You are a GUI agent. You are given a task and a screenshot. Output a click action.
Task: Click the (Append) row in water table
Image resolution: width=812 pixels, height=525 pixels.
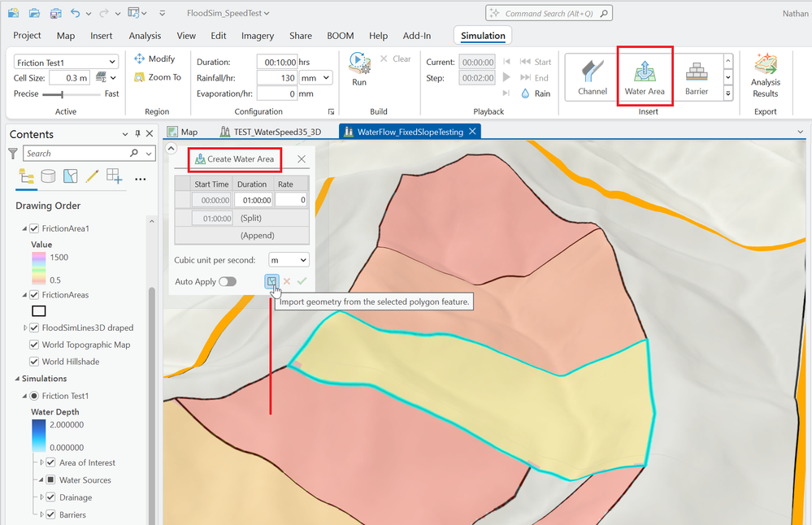click(257, 236)
